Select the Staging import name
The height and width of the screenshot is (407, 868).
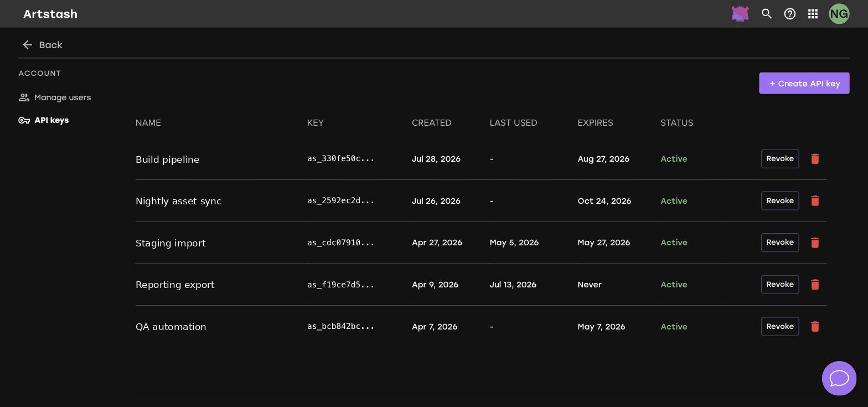(170, 243)
